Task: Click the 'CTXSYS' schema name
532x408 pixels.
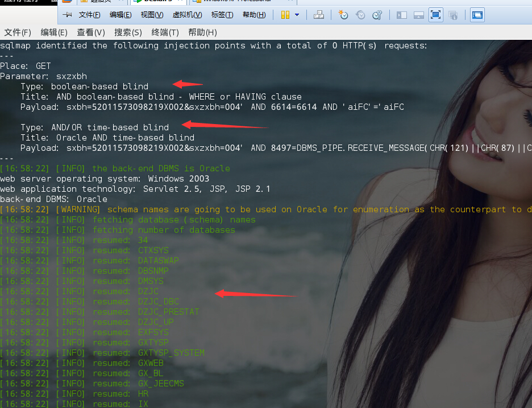Action: click(153, 250)
